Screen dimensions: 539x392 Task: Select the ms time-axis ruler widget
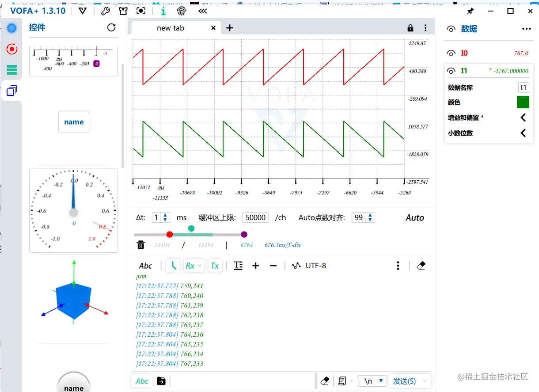tap(73, 61)
